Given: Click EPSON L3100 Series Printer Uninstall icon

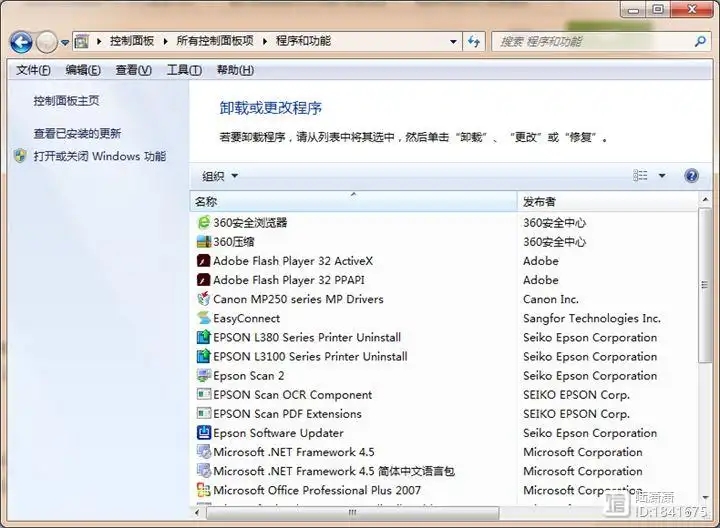Looking at the screenshot, I should click(x=203, y=356).
